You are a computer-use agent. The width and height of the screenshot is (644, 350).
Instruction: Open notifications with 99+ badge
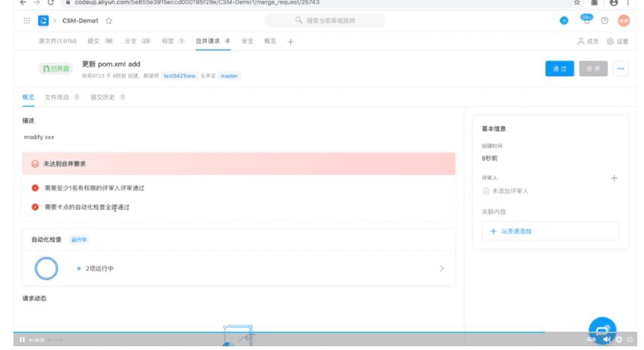point(586,20)
